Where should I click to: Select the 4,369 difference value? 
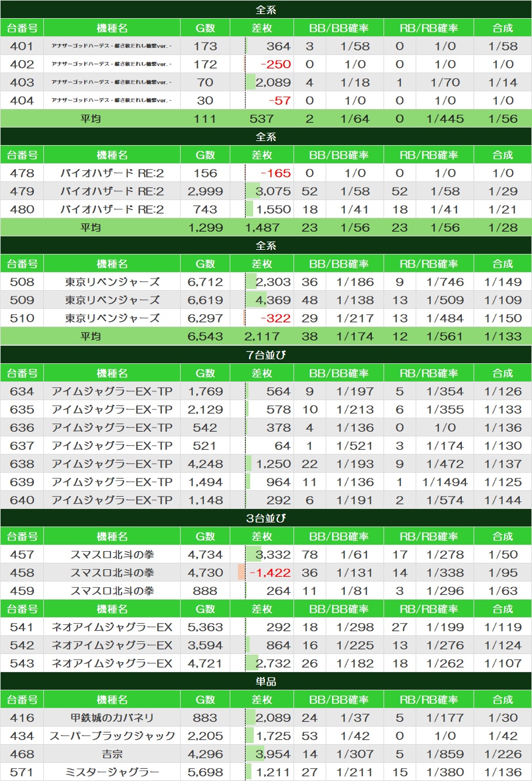coord(273,300)
